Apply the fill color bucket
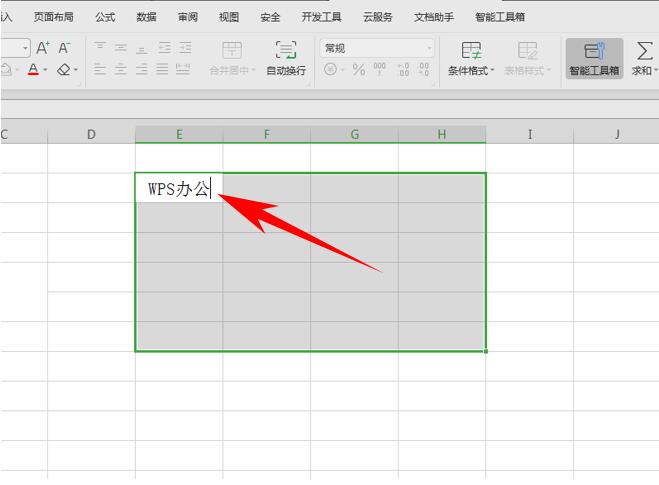 6,69
